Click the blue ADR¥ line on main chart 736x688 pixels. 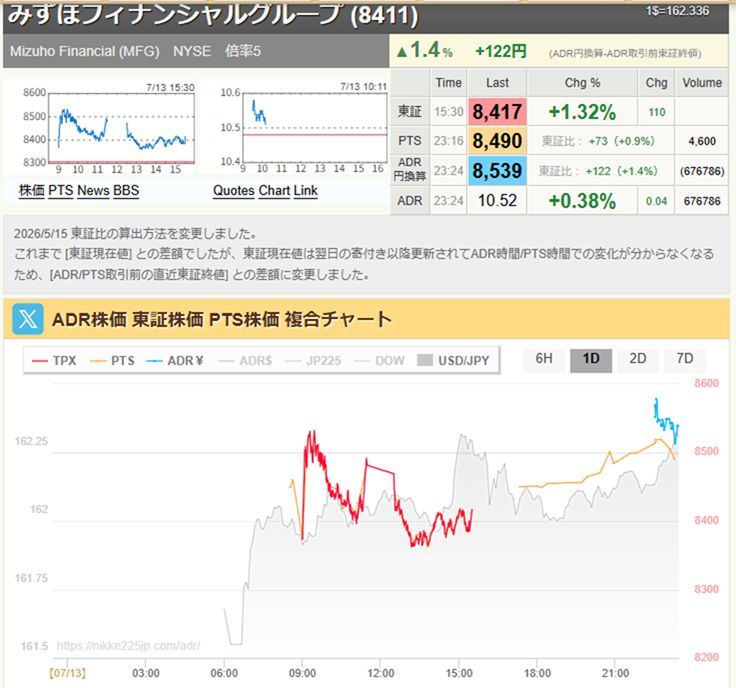665,421
